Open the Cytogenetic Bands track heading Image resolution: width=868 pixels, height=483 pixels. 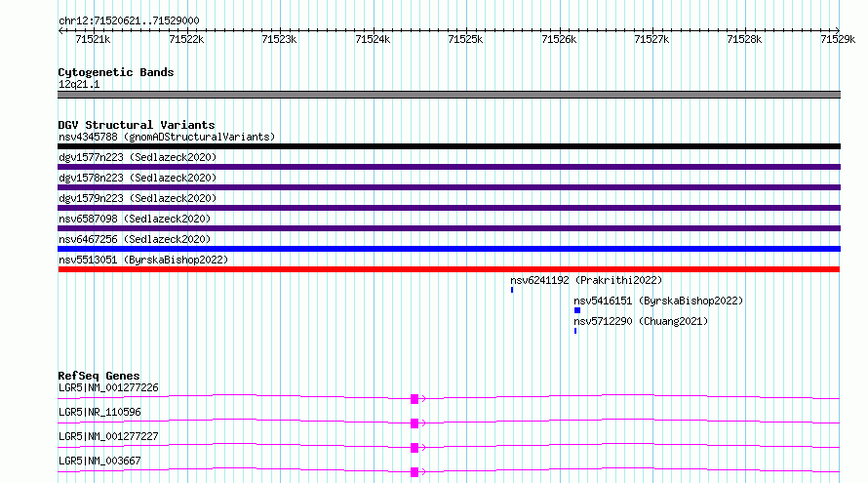click(x=116, y=72)
